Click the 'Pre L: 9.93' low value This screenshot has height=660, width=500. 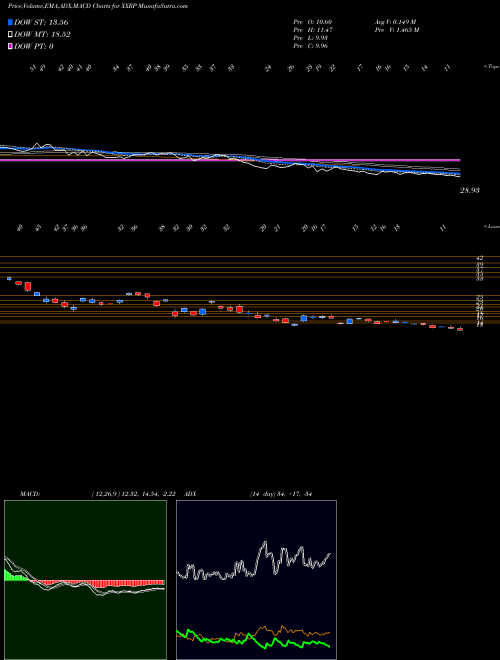pos(311,38)
